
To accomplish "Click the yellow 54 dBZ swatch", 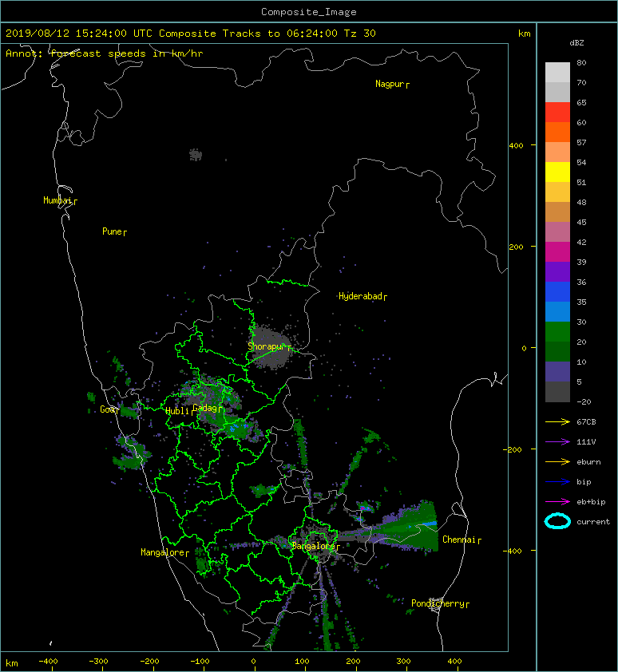I will 557,172.
